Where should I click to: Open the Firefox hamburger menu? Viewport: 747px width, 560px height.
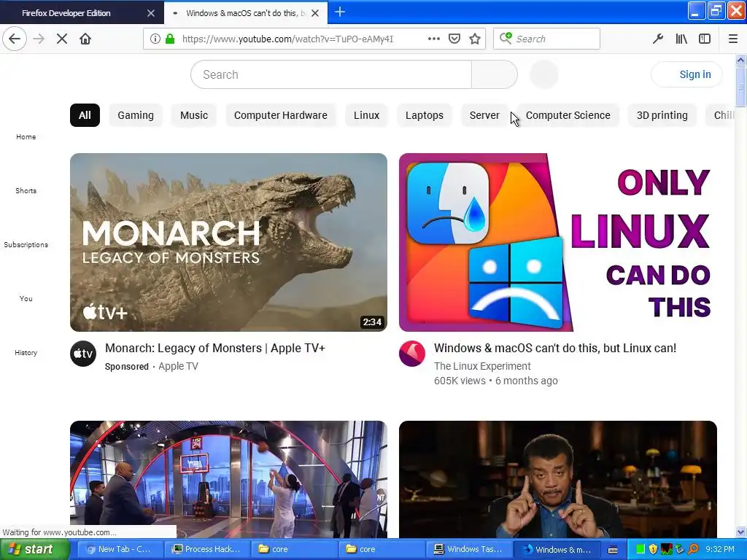pyautogui.click(x=733, y=39)
